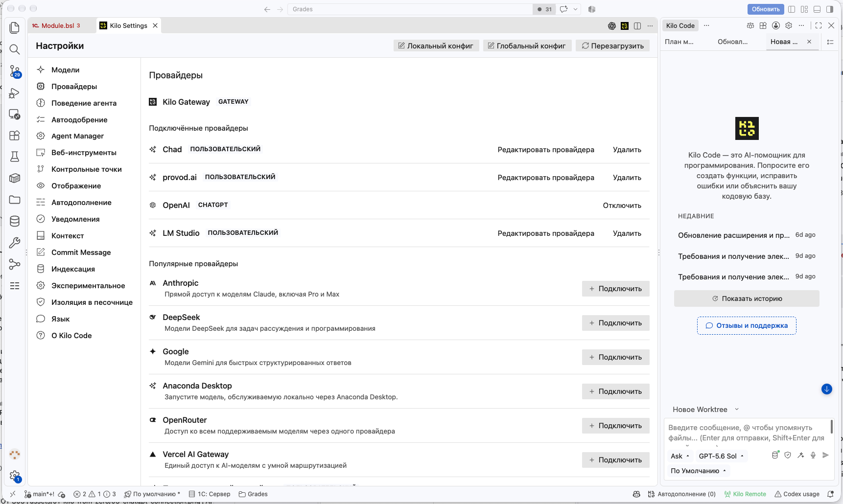The height and width of the screenshot is (504, 843).
Task: Open notifications bell in status bar
Action: click(830, 494)
